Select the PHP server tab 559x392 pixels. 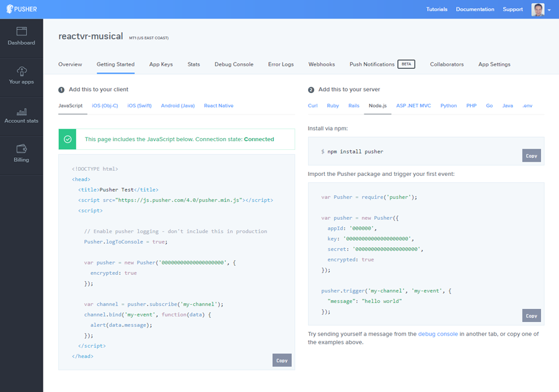click(471, 105)
